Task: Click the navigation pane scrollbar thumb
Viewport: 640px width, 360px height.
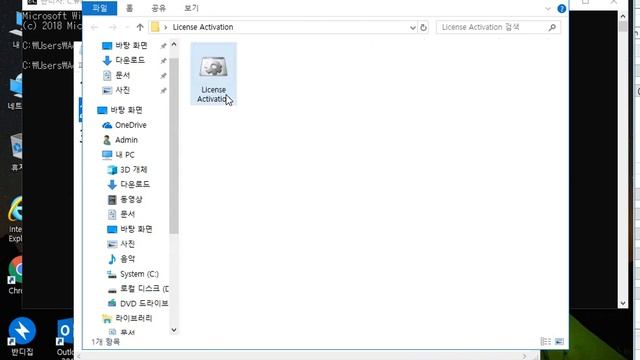Action: (174, 146)
